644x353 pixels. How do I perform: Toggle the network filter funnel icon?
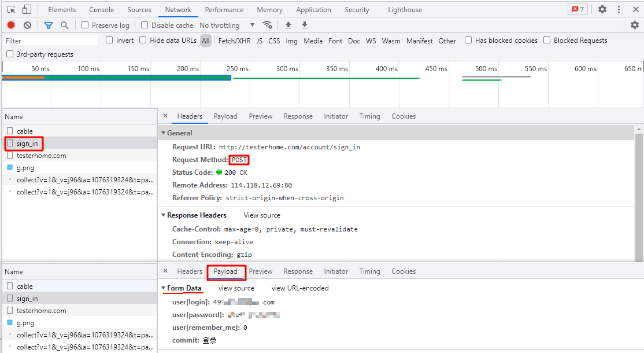point(49,25)
